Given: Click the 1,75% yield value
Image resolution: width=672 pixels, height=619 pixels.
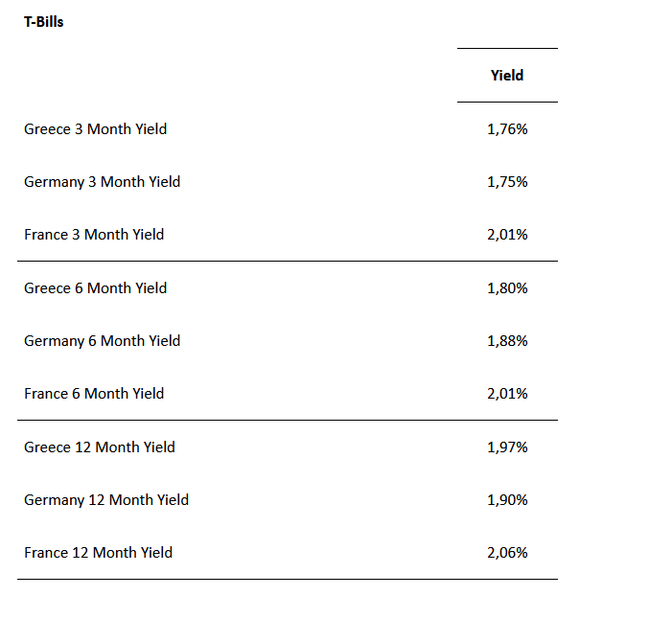Looking at the screenshot, I should point(507,182).
